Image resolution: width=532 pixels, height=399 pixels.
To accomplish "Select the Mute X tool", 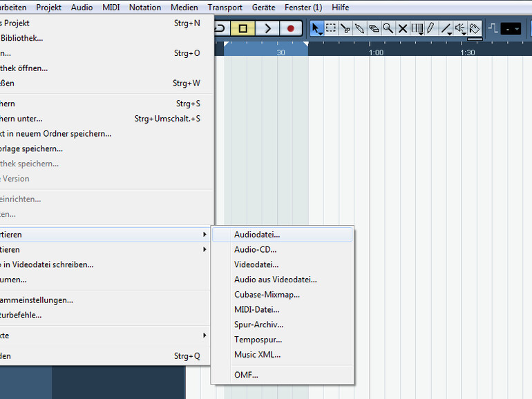I will pyautogui.click(x=403, y=28).
